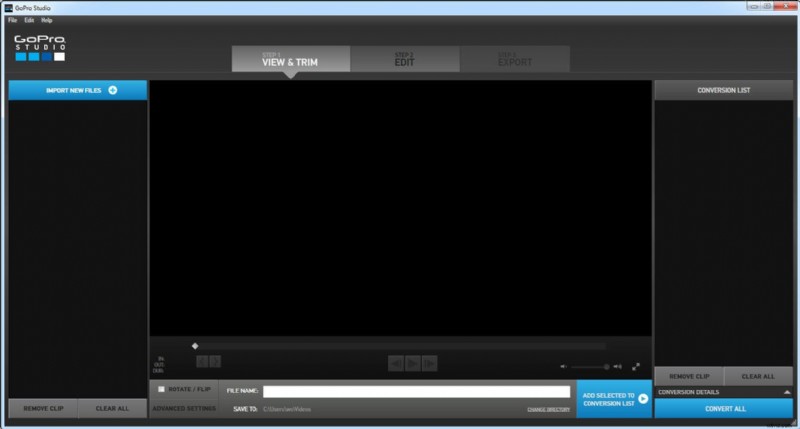
Task: Toggle the Rotate / Flip checkbox
Action: click(x=162, y=389)
